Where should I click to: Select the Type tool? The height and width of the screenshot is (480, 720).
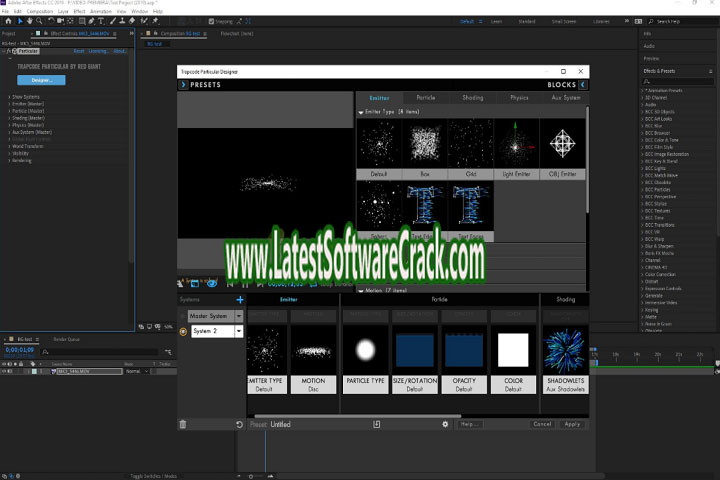coord(101,21)
